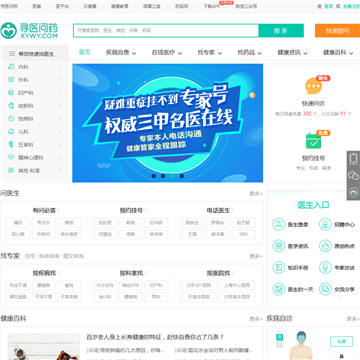Click the 预约挂号 green calendar icon
Image resolution: width=360 pixels, height=360 pixels.
(x=313, y=141)
